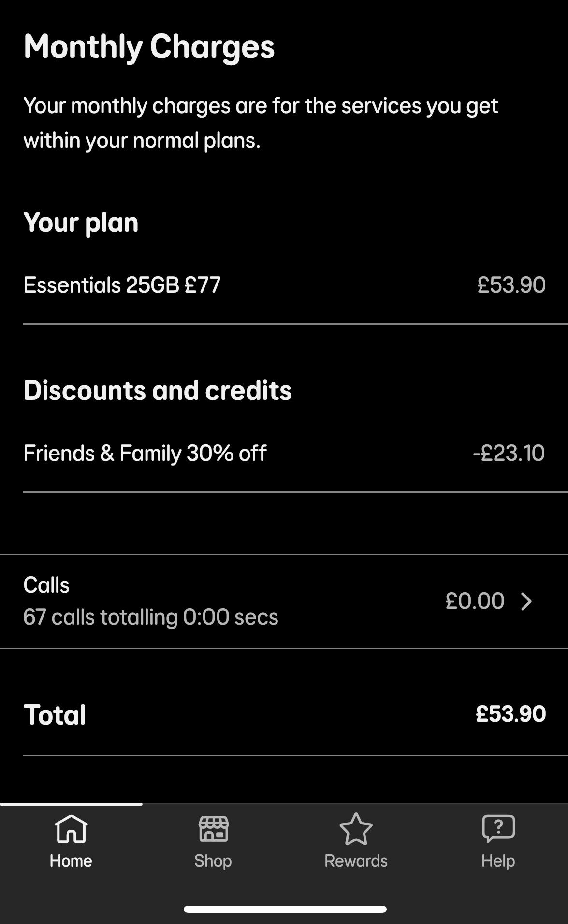Tap the £53.90 plan price

click(x=511, y=285)
